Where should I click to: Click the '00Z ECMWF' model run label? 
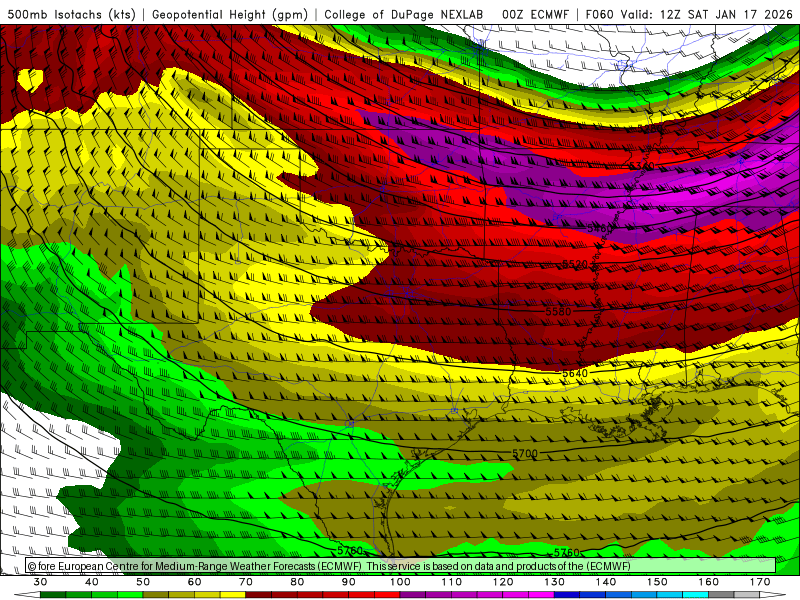535,14
